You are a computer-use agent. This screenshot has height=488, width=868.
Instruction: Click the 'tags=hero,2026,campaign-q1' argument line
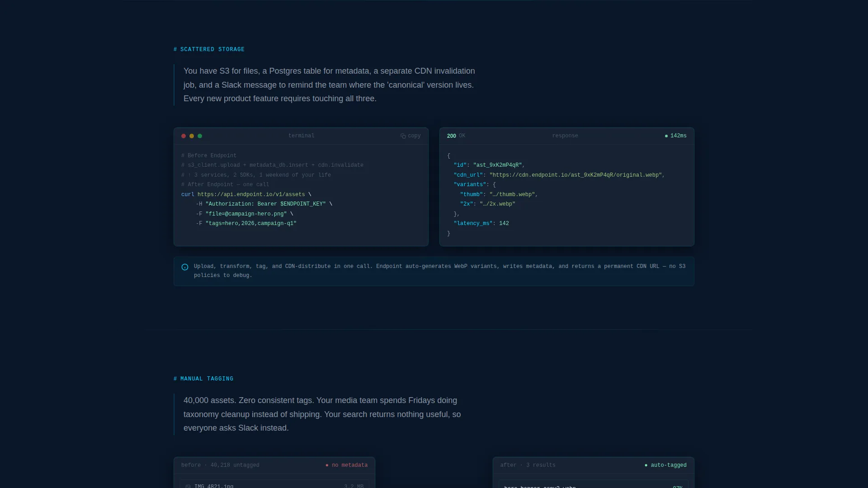pos(246,224)
